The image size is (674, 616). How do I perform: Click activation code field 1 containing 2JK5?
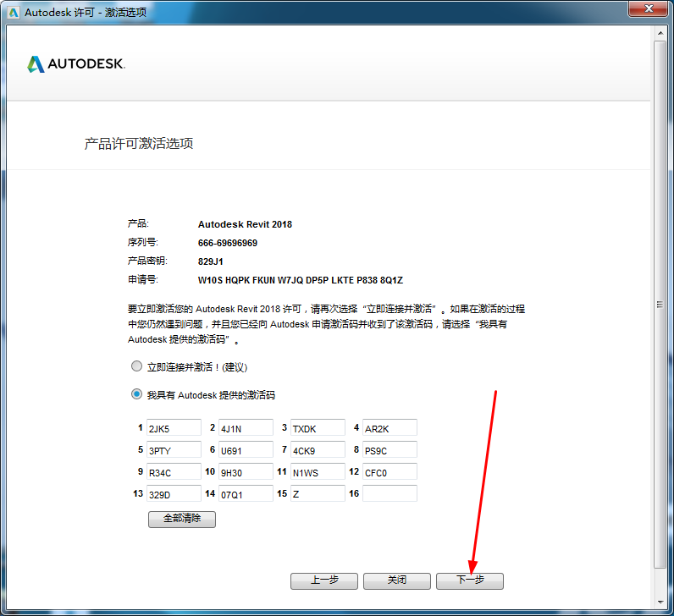(174, 428)
